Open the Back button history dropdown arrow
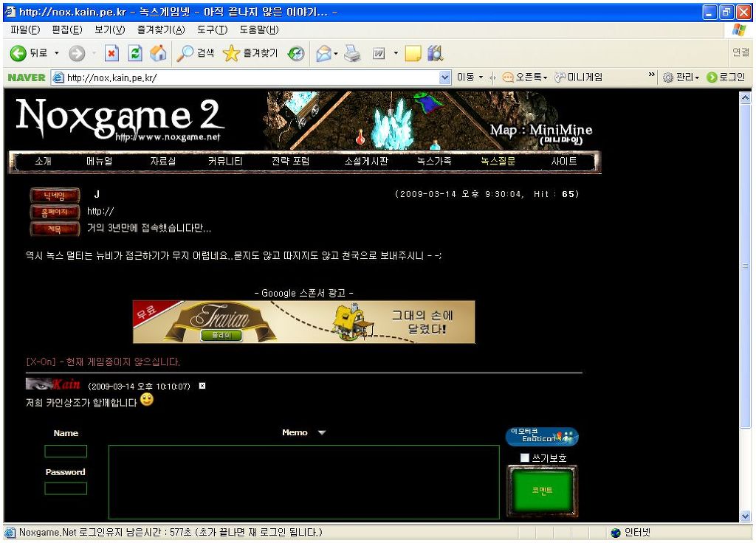Screen dimensions: 756x543 click(56, 53)
